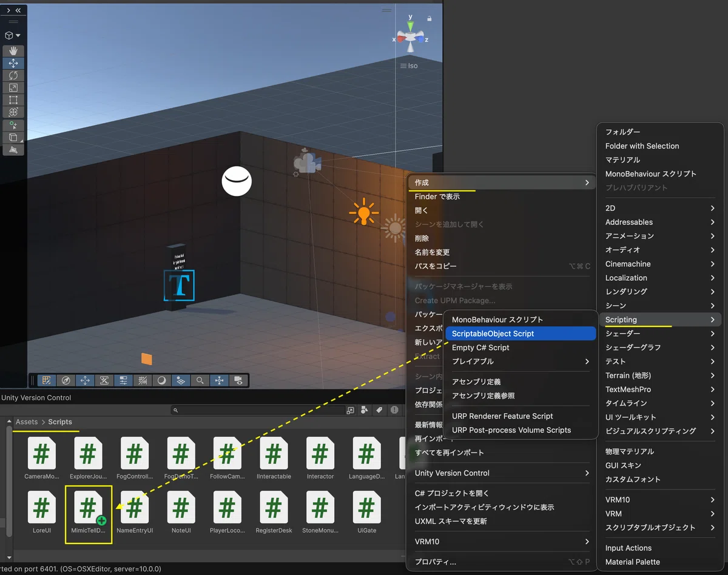This screenshot has width=728, height=575.
Task: Select the Hand view tool
Action: pos(13,51)
